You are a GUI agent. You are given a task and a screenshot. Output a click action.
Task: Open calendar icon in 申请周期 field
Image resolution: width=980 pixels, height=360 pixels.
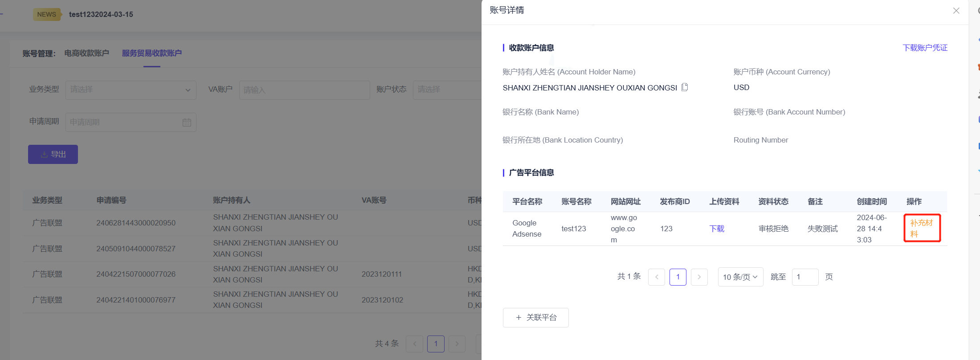pyautogui.click(x=187, y=123)
